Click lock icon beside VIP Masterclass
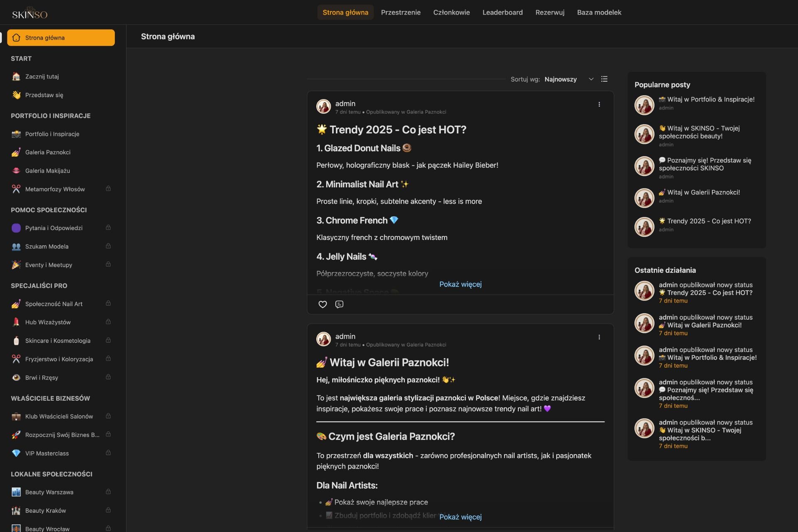 [x=108, y=453]
